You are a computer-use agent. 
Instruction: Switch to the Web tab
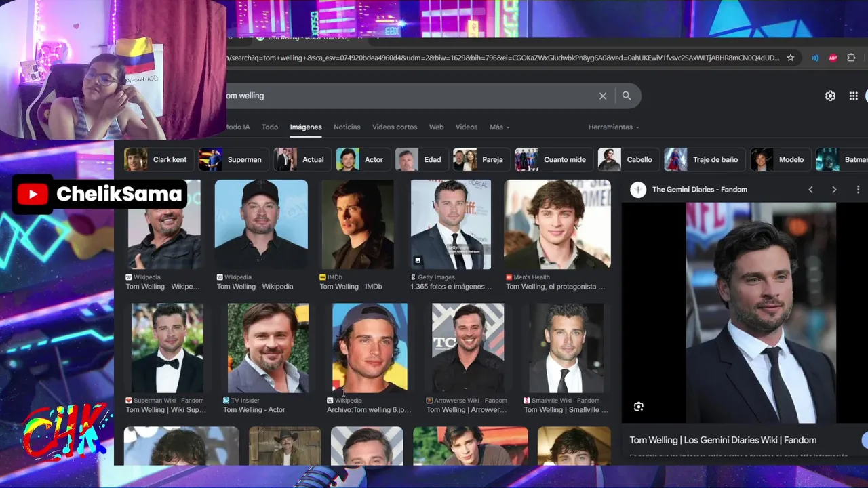pyautogui.click(x=437, y=127)
